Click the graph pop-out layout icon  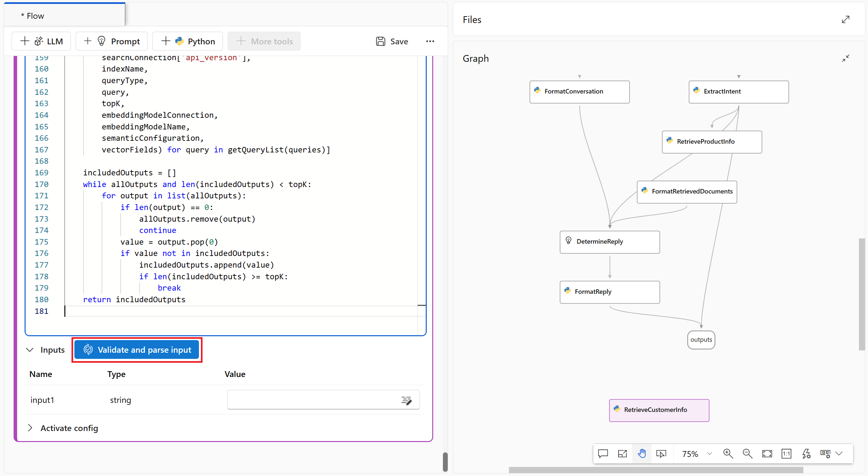coord(622,454)
